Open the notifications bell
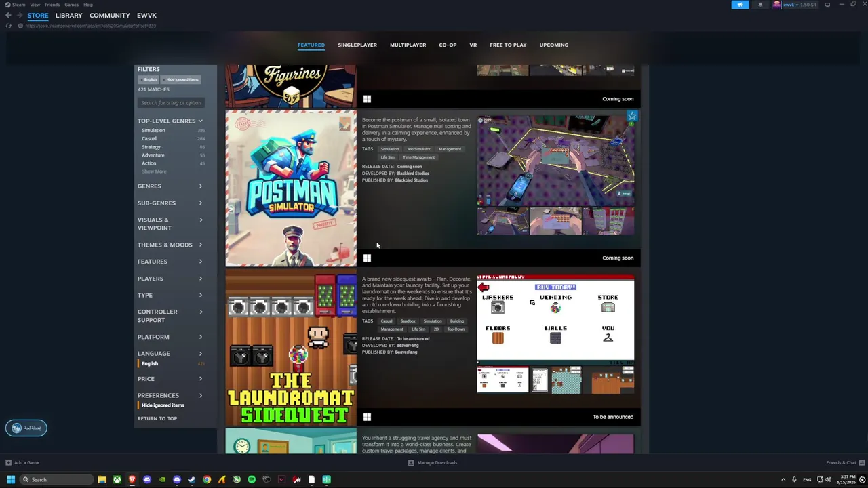The height and width of the screenshot is (488, 868). click(x=760, y=5)
